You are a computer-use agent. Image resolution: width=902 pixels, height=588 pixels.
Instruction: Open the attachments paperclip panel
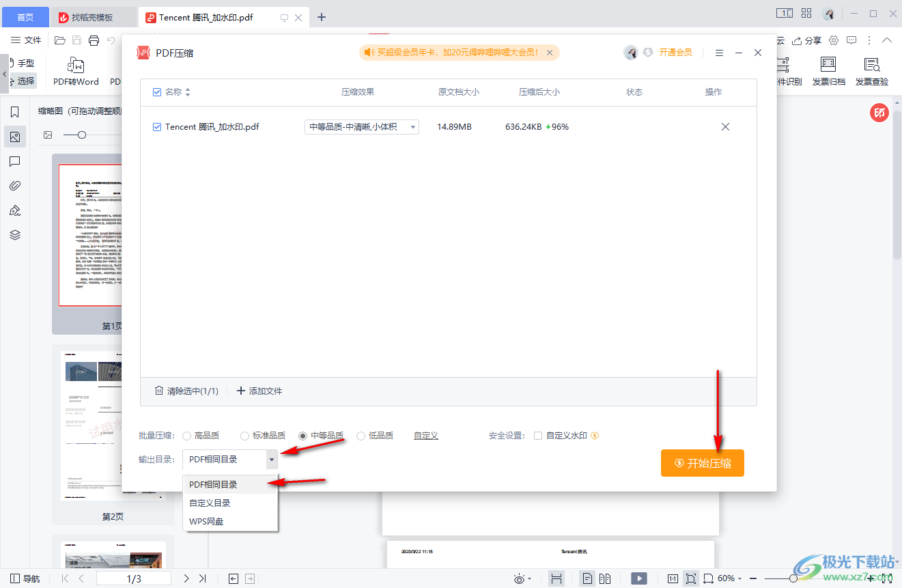click(x=15, y=186)
